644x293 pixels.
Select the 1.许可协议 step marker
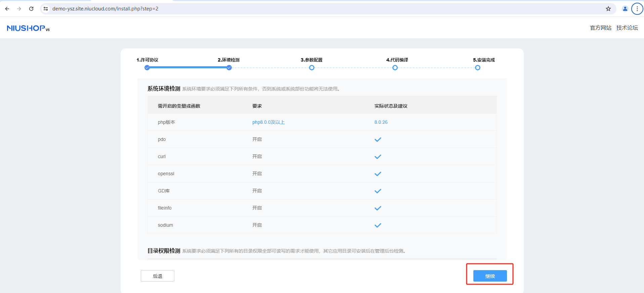(147, 68)
